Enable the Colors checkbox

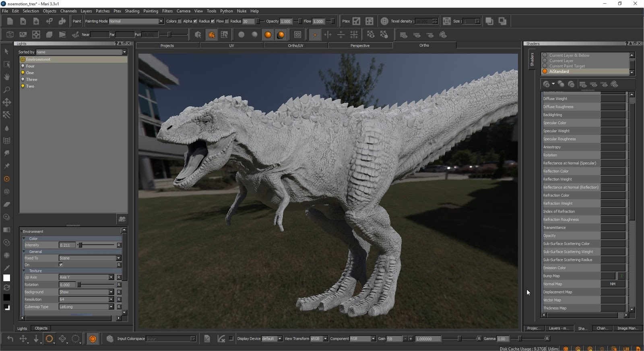(x=180, y=21)
